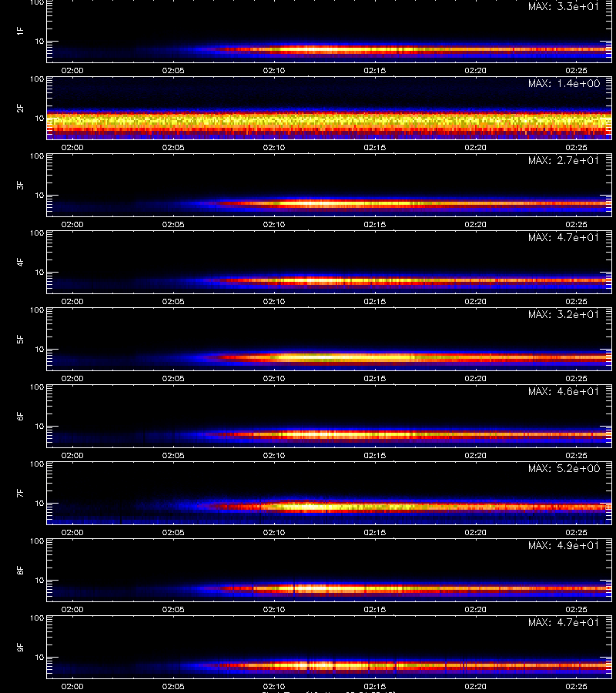Image resolution: width=616 pixels, height=693 pixels.
Task: Select the 'MAX: 5.2e+00' readout
Action: (564, 468)
